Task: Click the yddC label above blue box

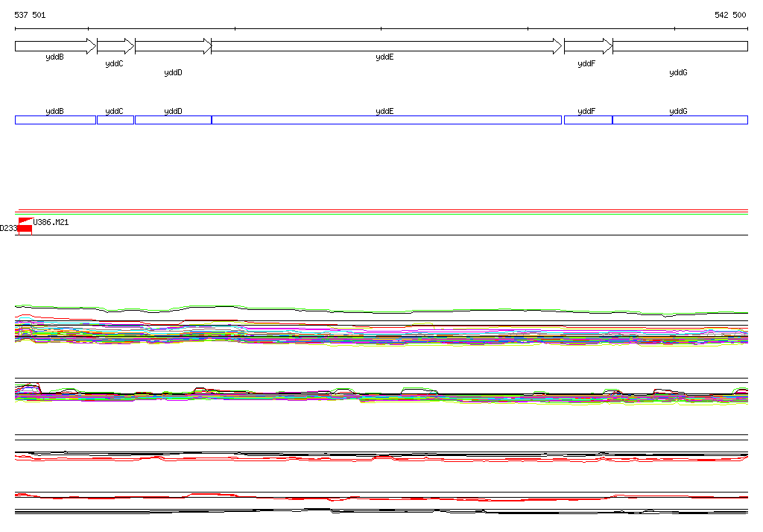Action: coord(114,112)
